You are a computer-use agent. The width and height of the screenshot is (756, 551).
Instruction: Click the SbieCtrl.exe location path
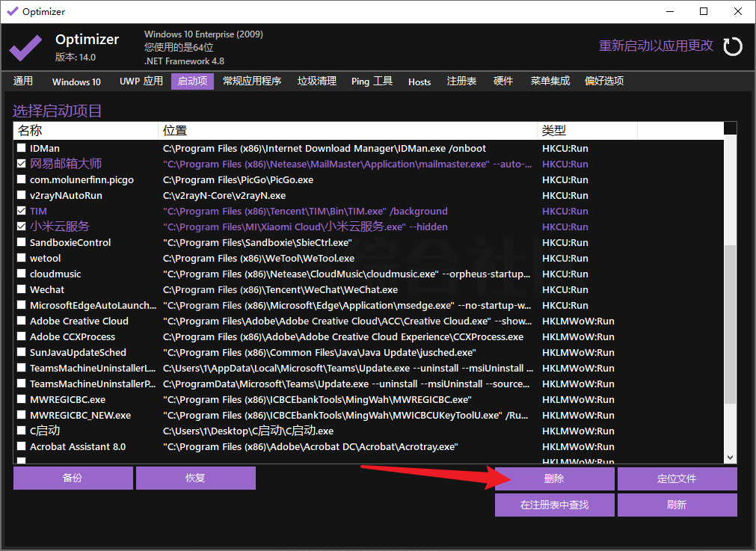(x=257, y=242)
